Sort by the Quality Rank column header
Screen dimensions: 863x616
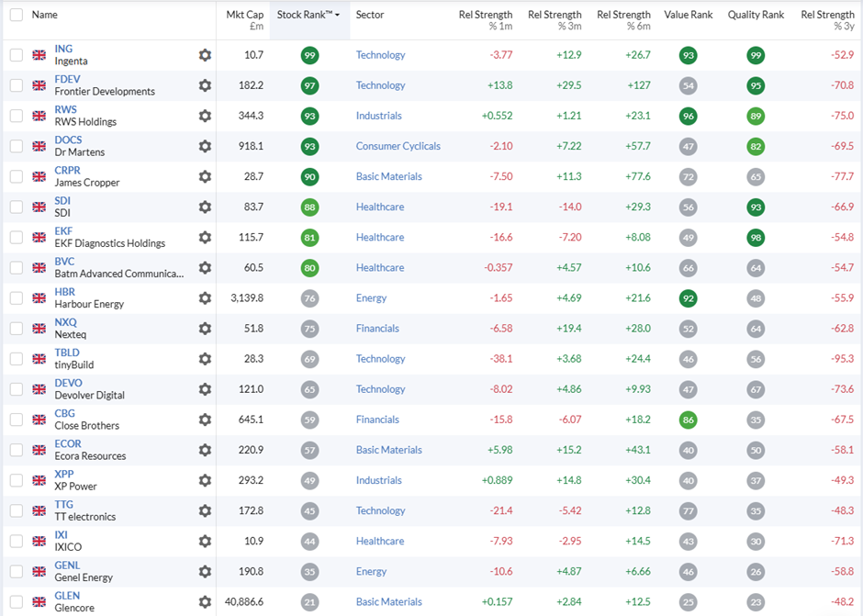[756, 15]
